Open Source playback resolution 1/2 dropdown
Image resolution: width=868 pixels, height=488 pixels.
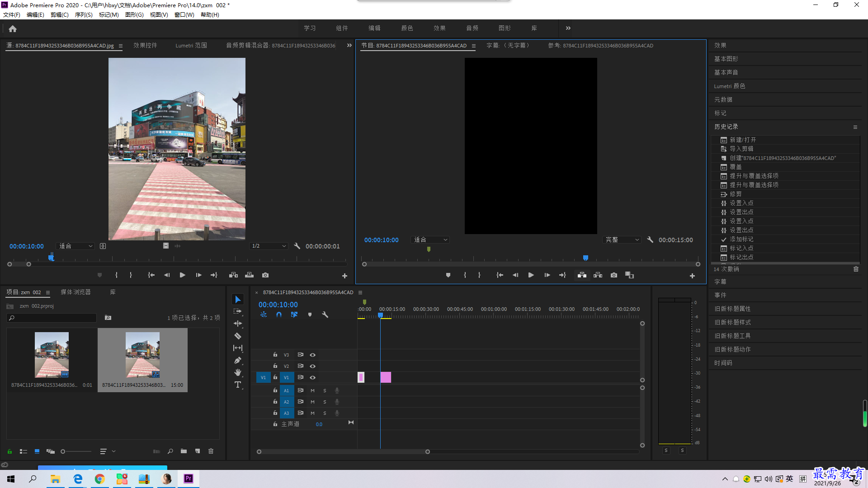(x=269, y=246)
